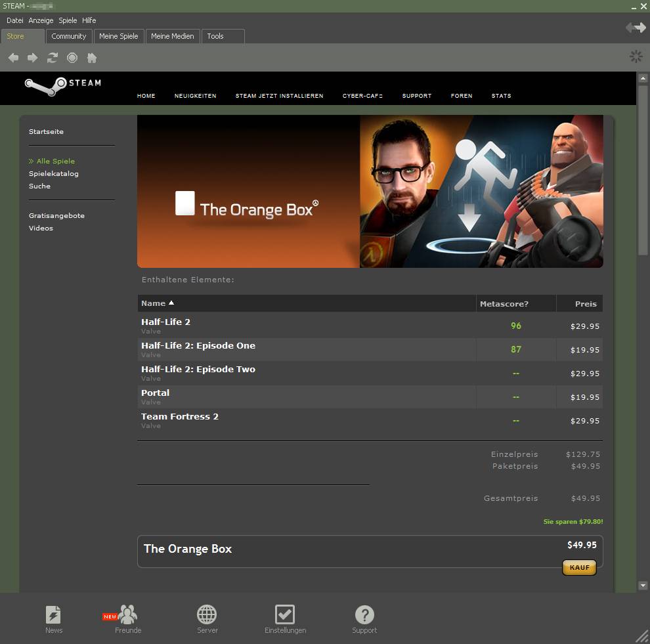Viewport: 650px width, 644px height.
Task: Click the scrollbar down arrow
Action: pos(643,585)
